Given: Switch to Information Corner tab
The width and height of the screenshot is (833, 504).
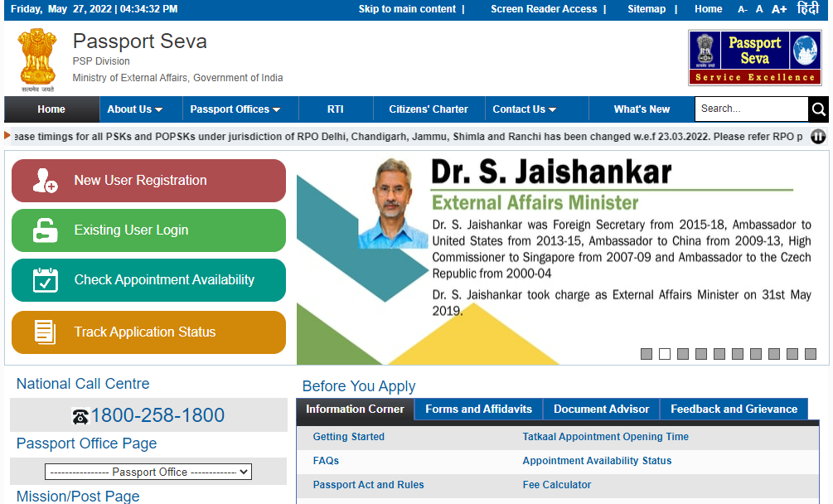Looking at the screenshot, I should click(355, 409).
